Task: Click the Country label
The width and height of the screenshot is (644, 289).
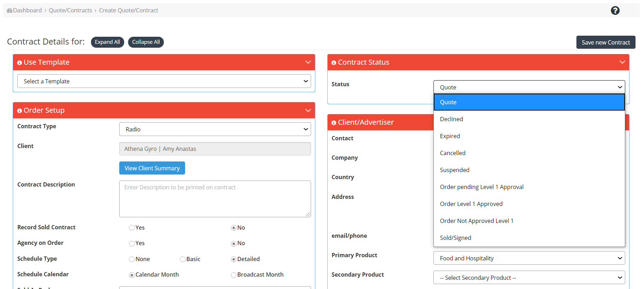Action: point(343,177)
